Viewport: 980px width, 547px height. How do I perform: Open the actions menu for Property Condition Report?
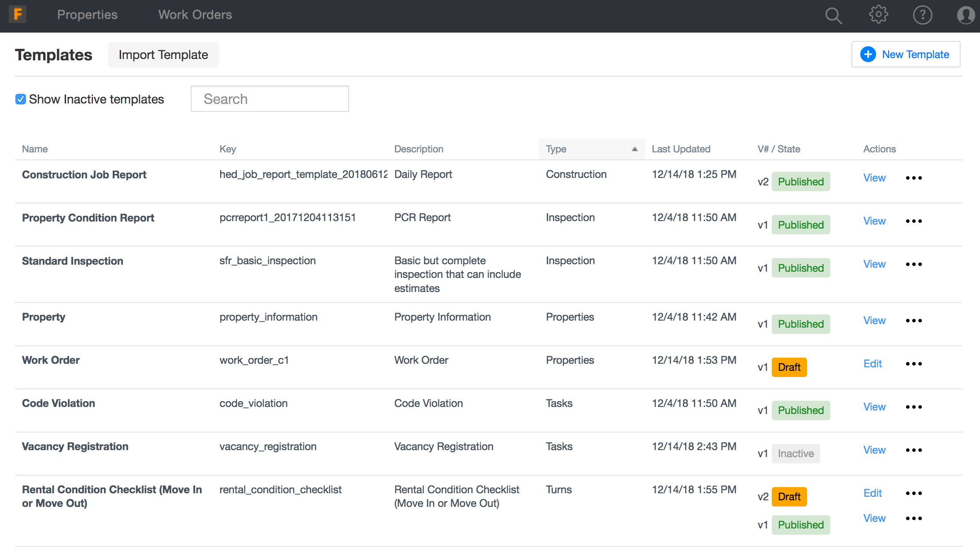click(x=914, y=221)
